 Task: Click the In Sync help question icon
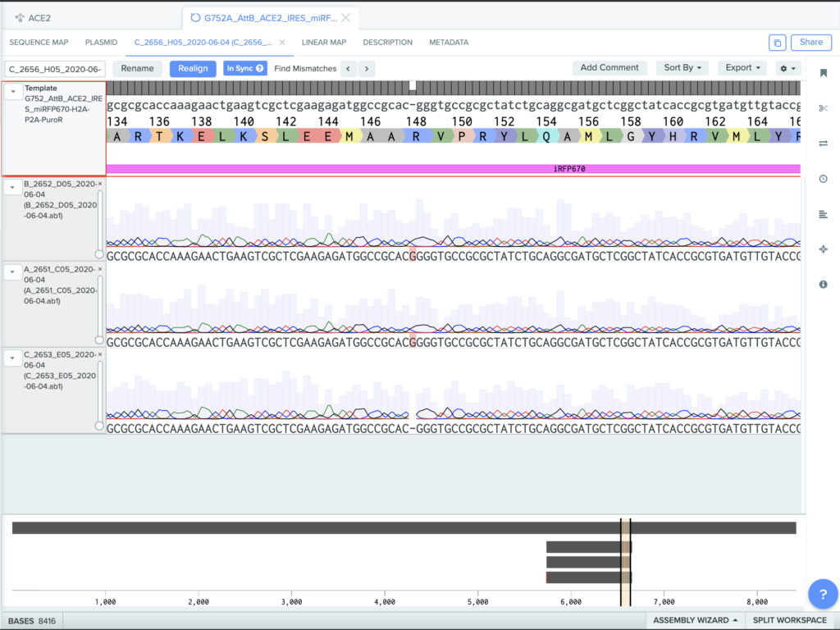(260, 69)
